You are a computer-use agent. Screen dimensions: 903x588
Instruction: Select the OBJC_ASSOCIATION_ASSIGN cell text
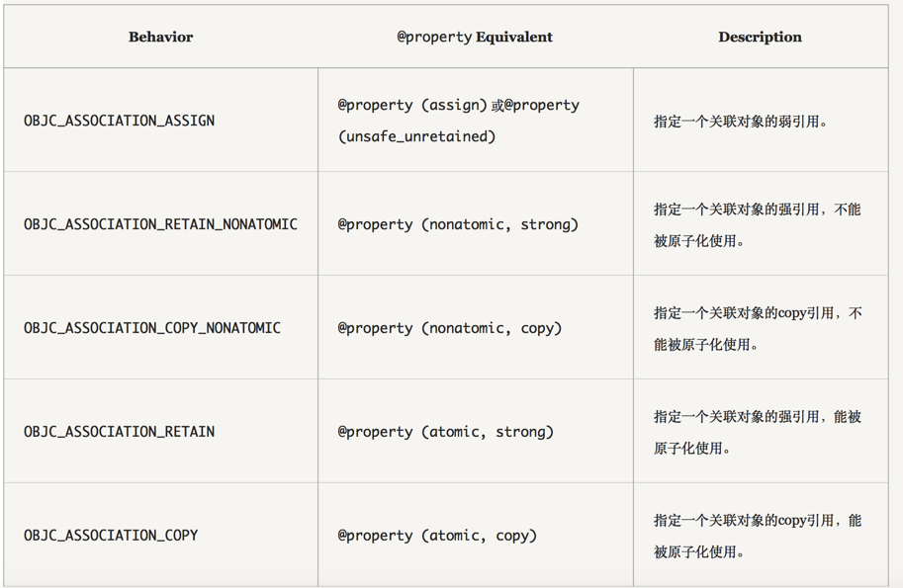119,121
